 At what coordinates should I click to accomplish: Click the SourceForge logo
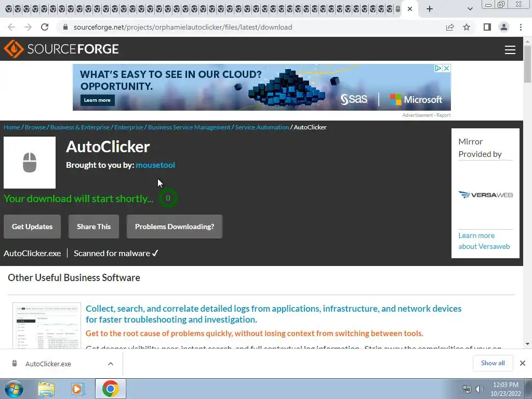point(61,49)
